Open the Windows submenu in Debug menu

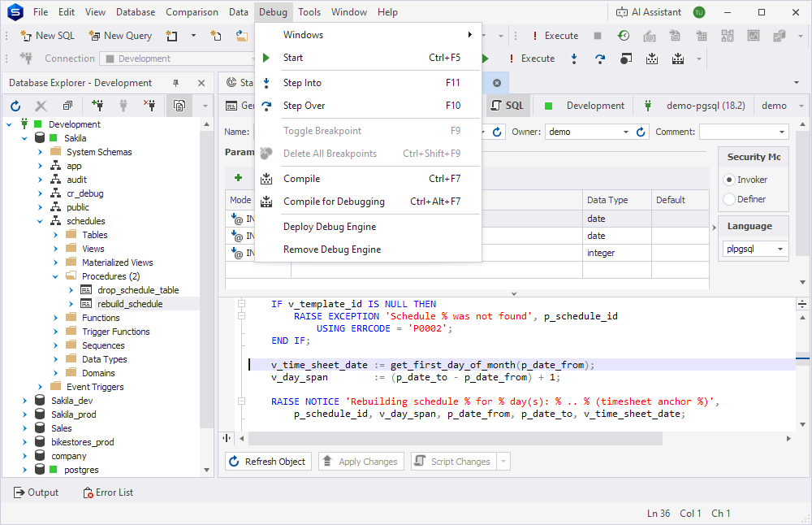369,35
